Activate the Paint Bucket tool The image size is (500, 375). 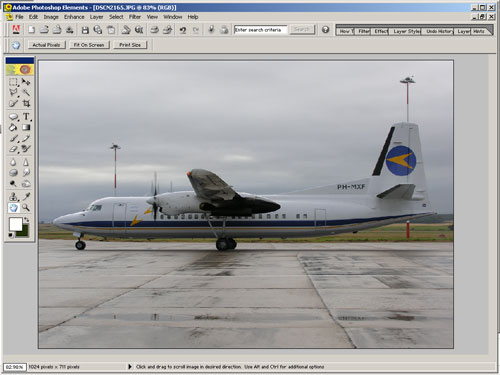pos(13,127)
